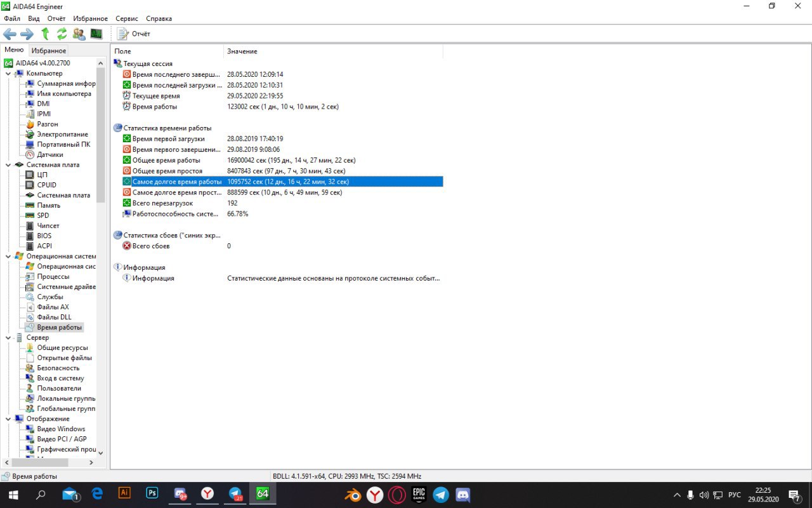The width and height of the screenshot is (812, 508).
Task: Refresh the page with green arrows icon
Action: tap(62, 34)
